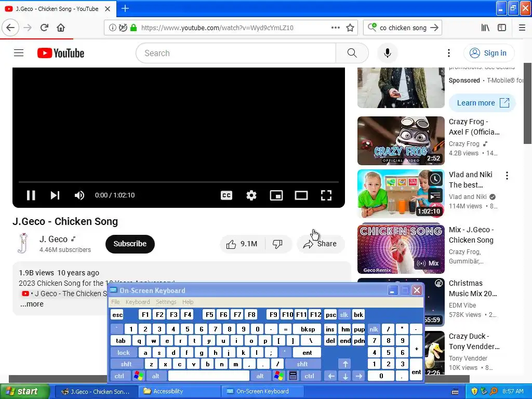
Task: Focus the YouTube search field
Action: click(236, 53)
